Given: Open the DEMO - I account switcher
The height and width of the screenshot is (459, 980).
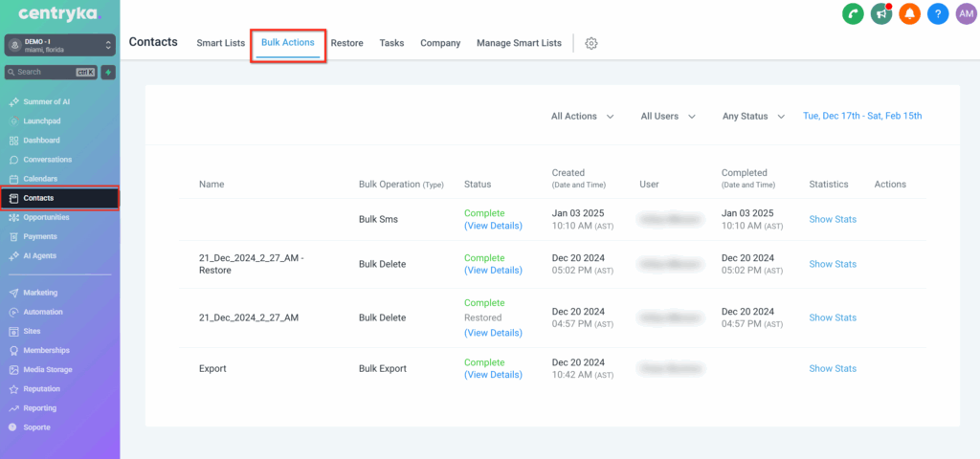Looking at the screenshot, I should pyautogui.click(x=59, y=45).
